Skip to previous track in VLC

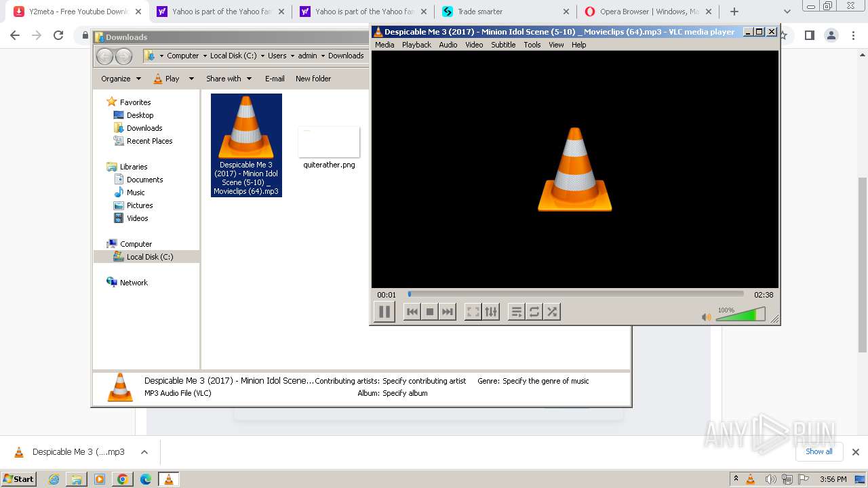tap(412, 312)
